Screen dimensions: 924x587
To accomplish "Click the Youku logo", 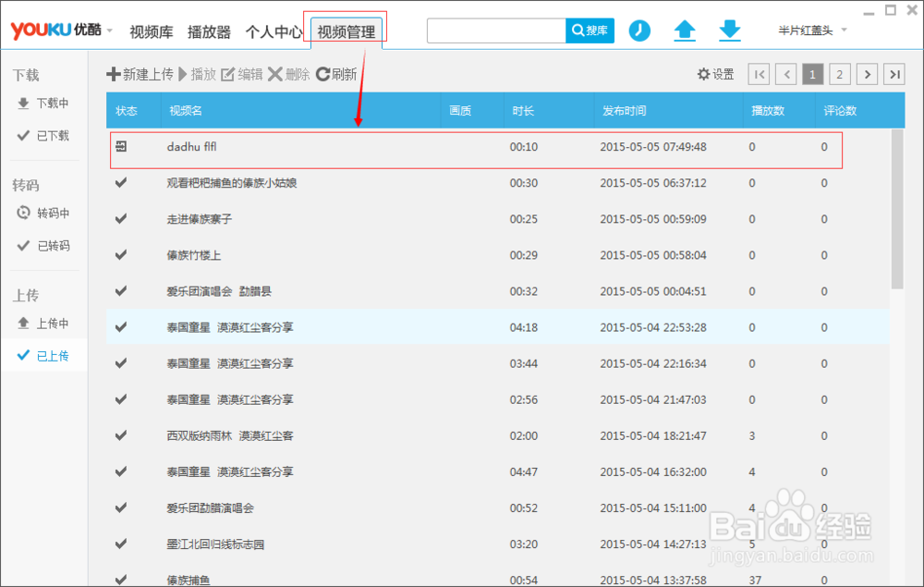I will tap(56, 30).
